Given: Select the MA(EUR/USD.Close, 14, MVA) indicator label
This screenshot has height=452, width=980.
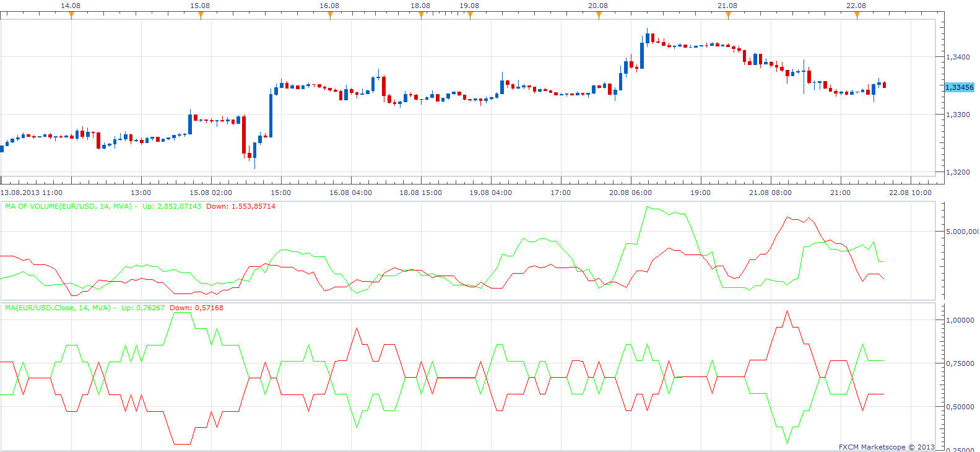Looking at the screenshot, I should coord(58,308).
